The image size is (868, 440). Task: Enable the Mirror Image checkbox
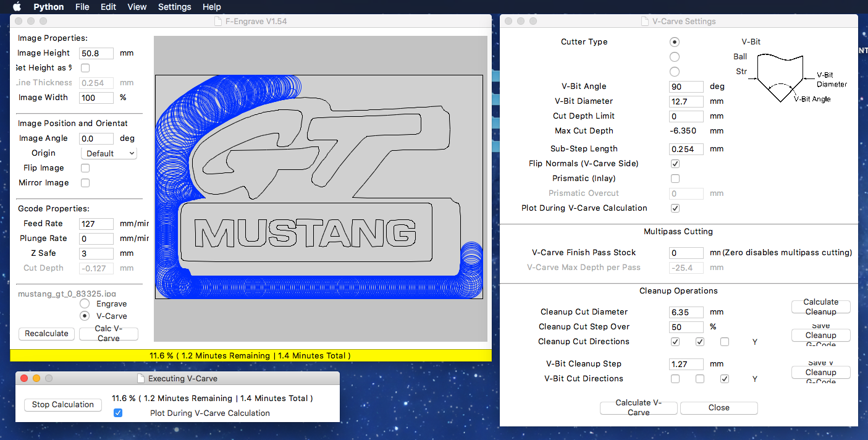(x=85, y=183)
